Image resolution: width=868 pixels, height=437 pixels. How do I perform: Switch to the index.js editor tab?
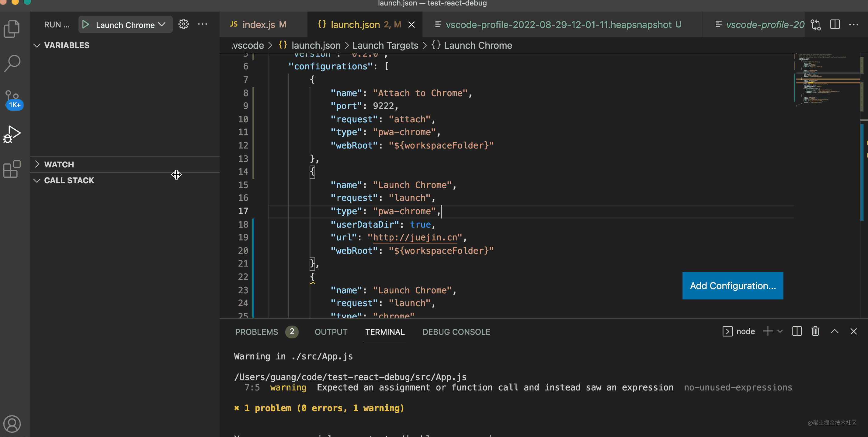(x=259, y=25)
